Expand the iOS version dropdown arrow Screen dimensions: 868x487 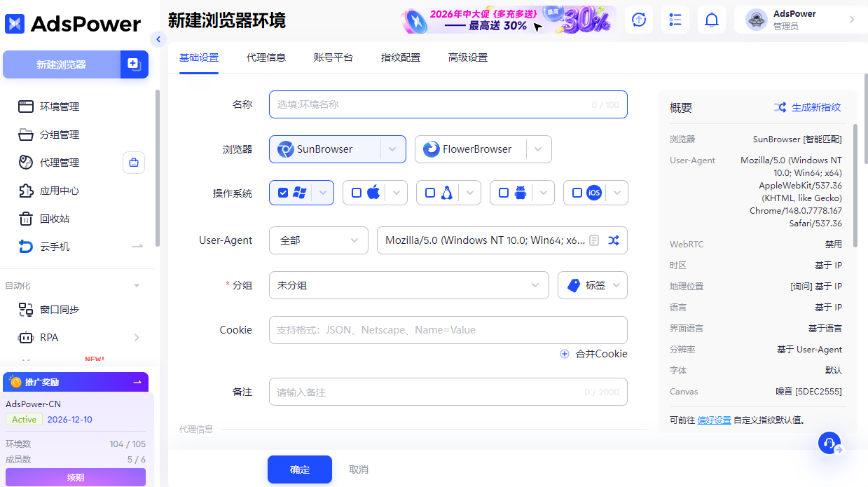(617, 193)
